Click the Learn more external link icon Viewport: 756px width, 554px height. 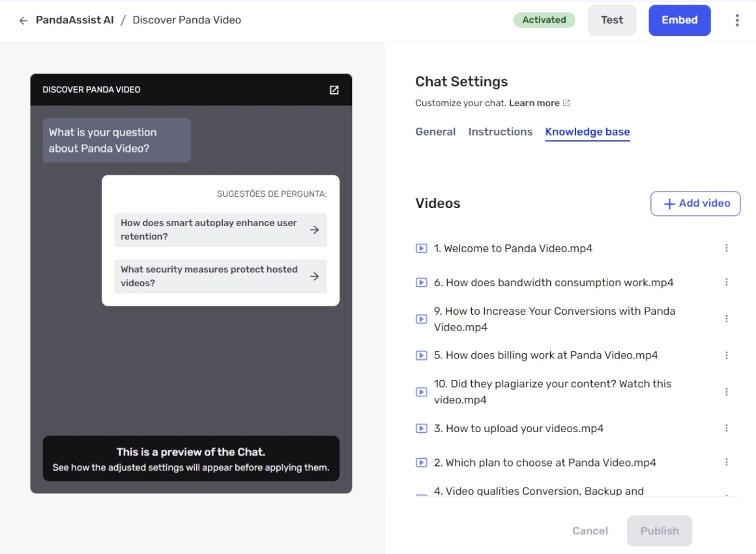[566, 103]
